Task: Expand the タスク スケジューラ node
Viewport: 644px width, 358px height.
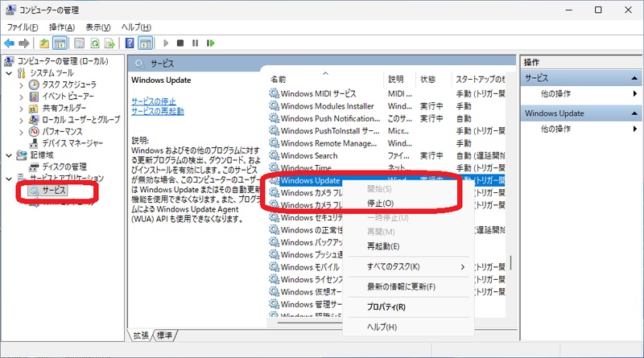Action: click(22, 85)
